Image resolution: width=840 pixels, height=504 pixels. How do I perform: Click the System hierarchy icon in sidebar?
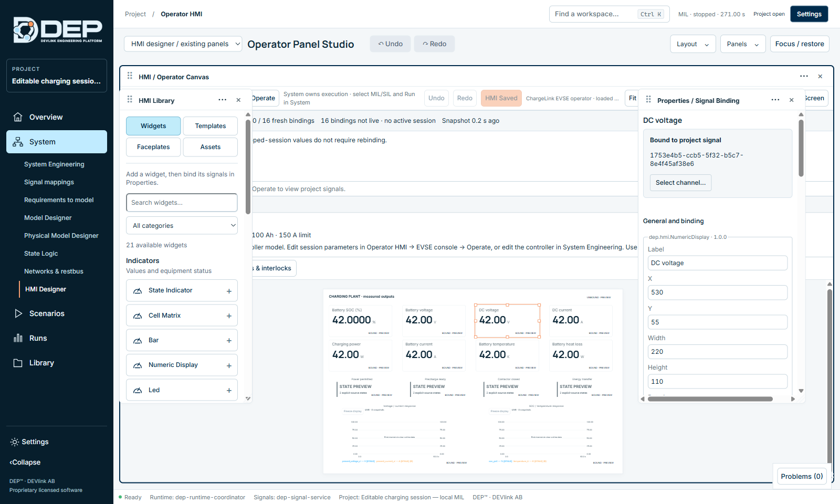tap(18, 142)
